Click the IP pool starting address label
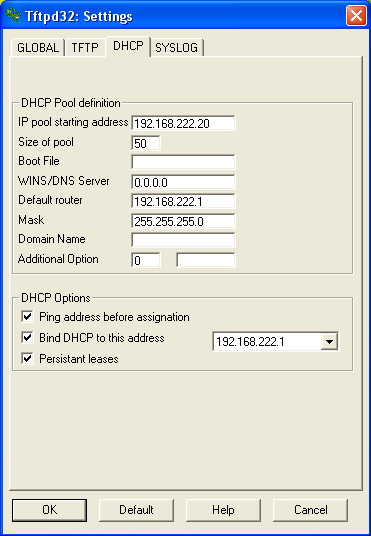Viewport: 371px width, 536px height. tap(73, 122)
